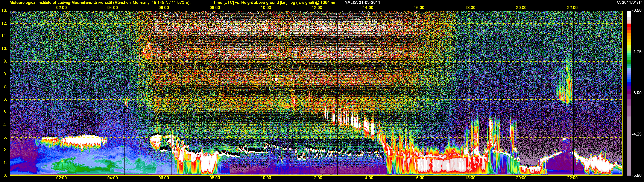The width and height of the screenshot is (644, 182).
Task: Click the '13.' height axis label
Action: pyautogui.click(x=4, y=10)
